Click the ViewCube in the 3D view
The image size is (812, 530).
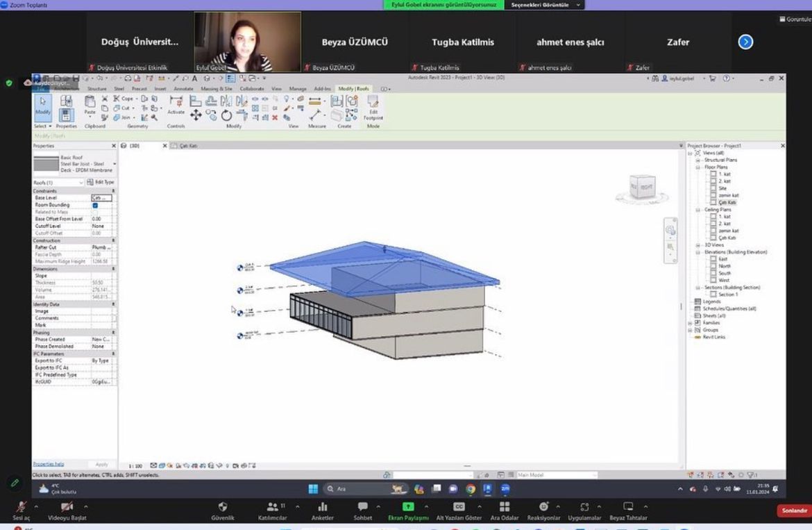[x=643, y=188]
